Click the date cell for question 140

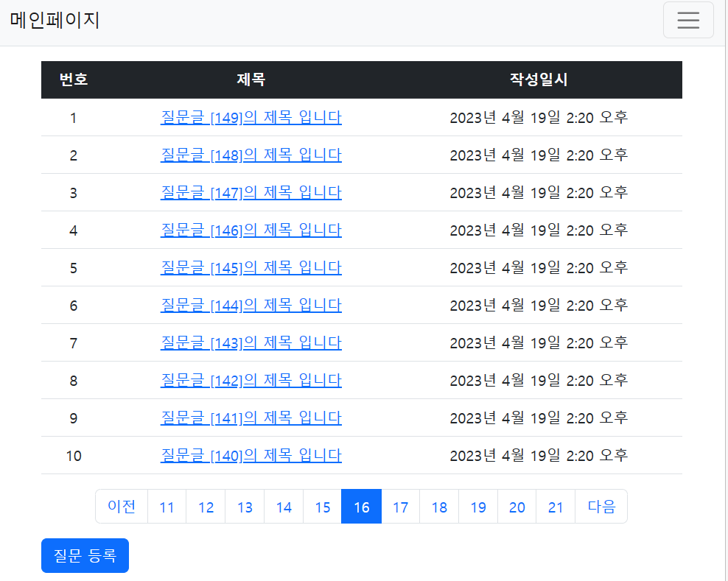pyautogui.click(x=539, y=456)
